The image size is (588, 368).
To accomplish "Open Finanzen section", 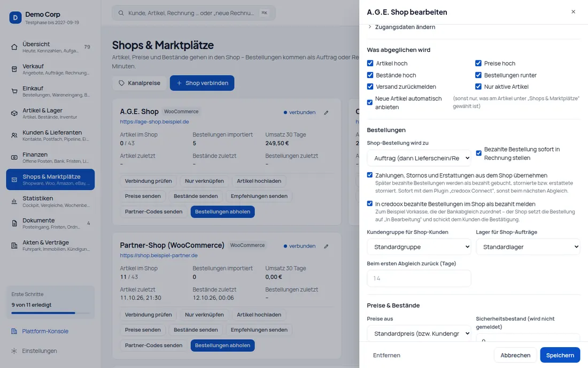I will point(50,158).
